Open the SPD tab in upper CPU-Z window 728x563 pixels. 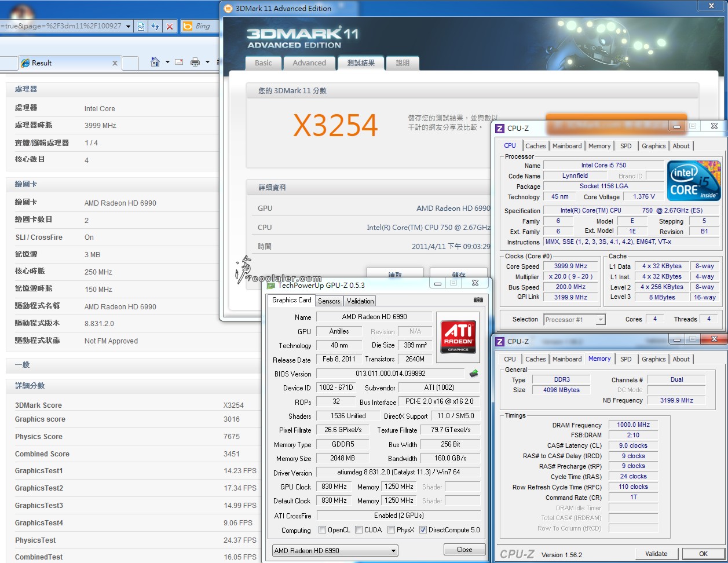[x=626, y=146]
